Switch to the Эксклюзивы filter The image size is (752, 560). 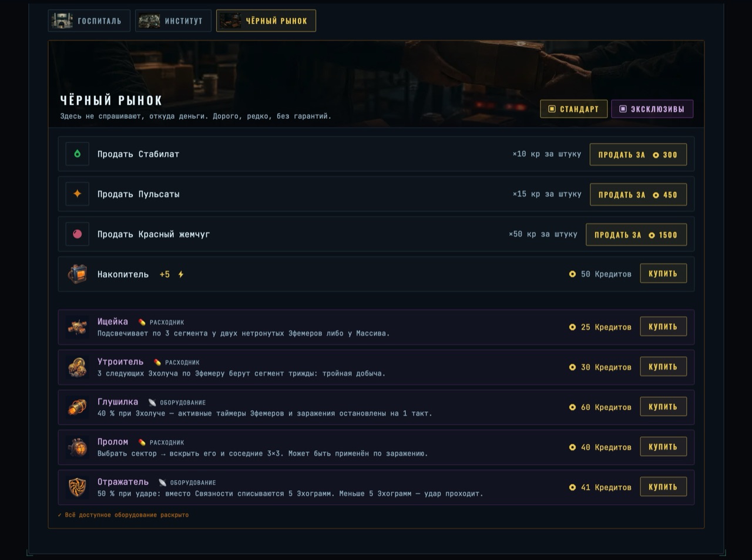(x=652, y=109)
